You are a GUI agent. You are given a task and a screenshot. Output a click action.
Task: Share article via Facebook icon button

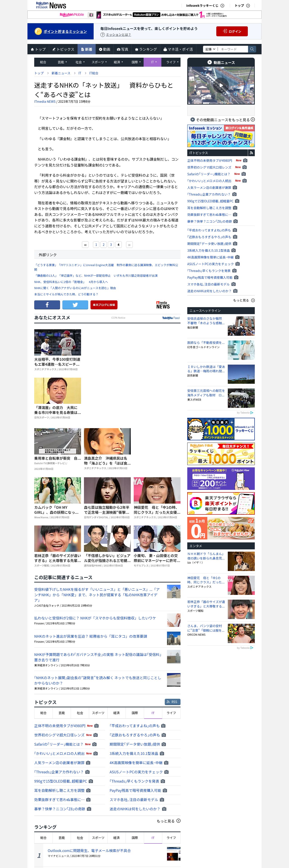(47, 305)
